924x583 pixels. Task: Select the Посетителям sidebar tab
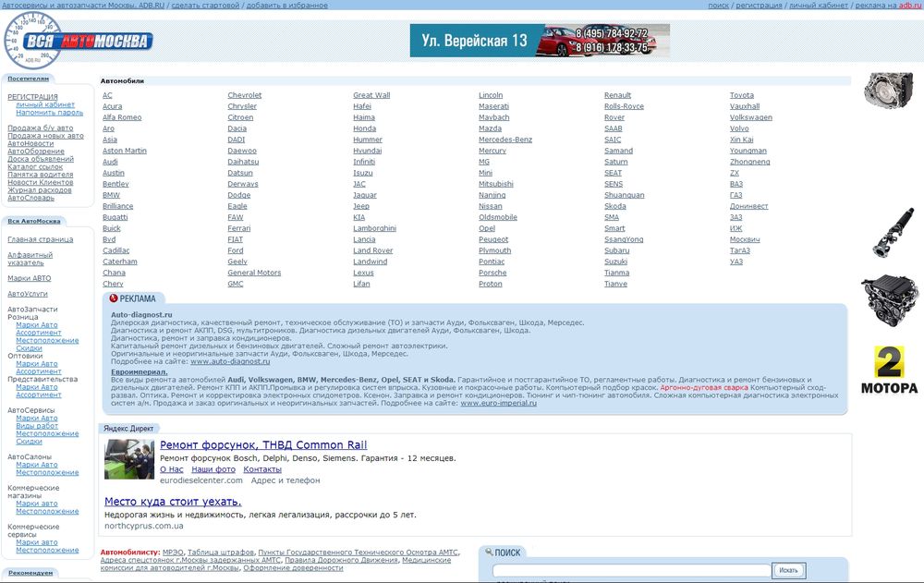(x=29, y=79)
